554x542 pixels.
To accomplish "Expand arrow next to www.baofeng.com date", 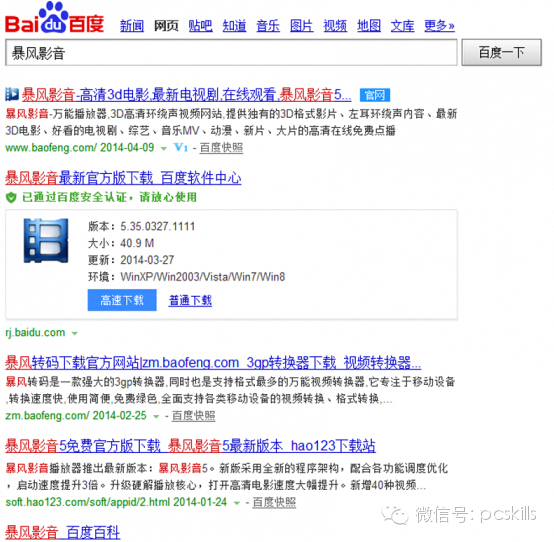I will 164,148.
